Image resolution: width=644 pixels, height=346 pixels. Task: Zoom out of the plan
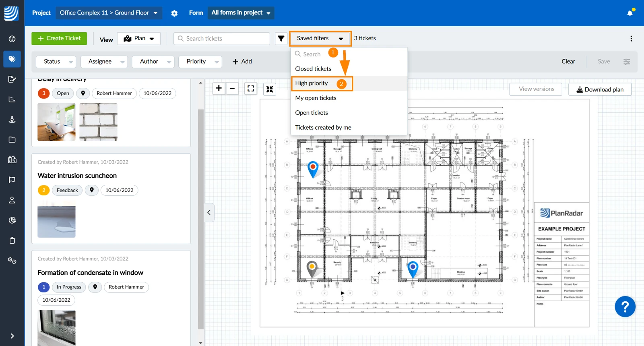pyautogui.click(x=232, y=88)
